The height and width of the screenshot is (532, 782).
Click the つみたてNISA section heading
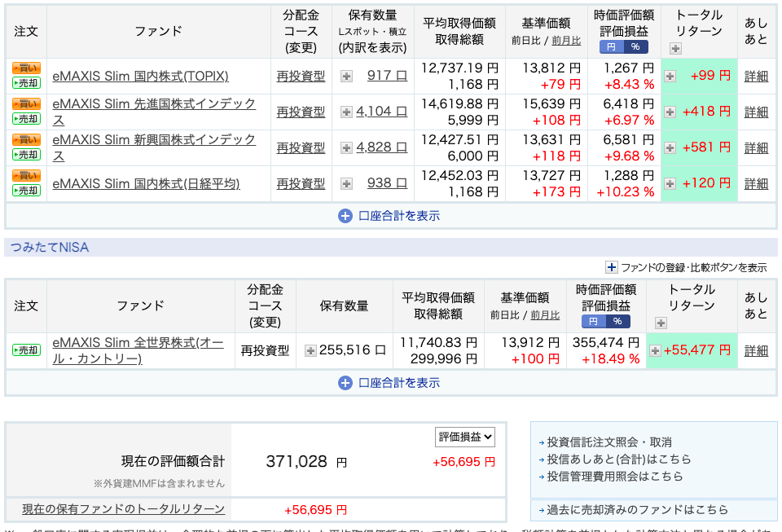pyautogui.click(x=50, y=248)
